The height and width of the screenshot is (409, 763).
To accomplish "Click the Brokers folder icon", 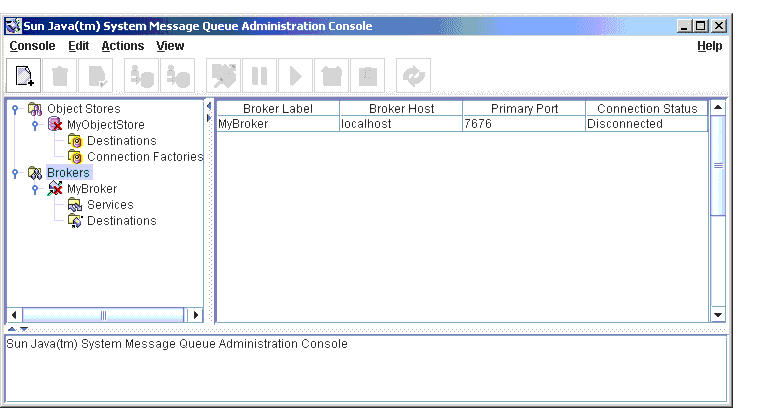I will pos(35,173).
